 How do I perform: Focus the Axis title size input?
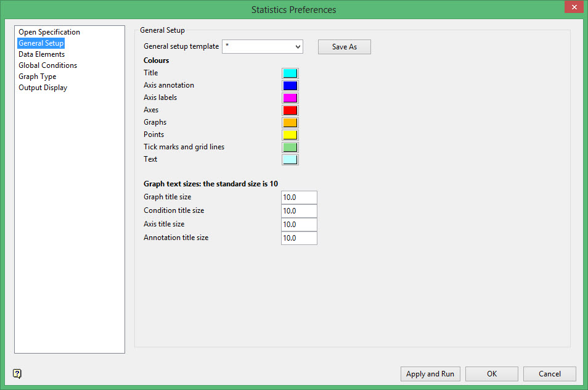pyautogui.click(x=299, y=225)
